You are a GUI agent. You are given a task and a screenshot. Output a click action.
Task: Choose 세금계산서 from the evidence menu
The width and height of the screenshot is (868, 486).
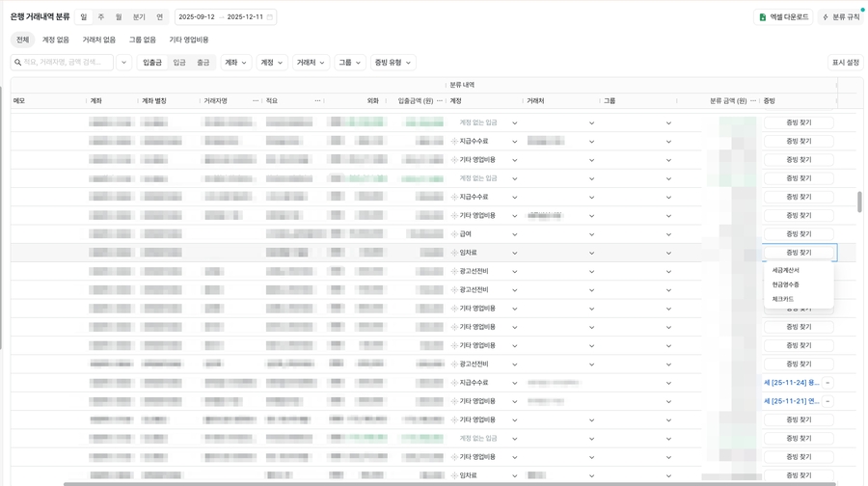pos(786,271)
